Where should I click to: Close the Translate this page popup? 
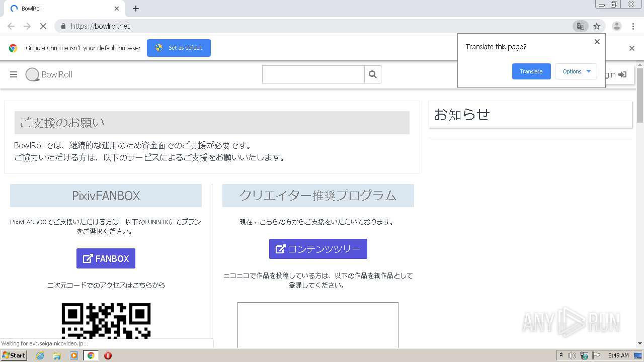tap(597, 42)
